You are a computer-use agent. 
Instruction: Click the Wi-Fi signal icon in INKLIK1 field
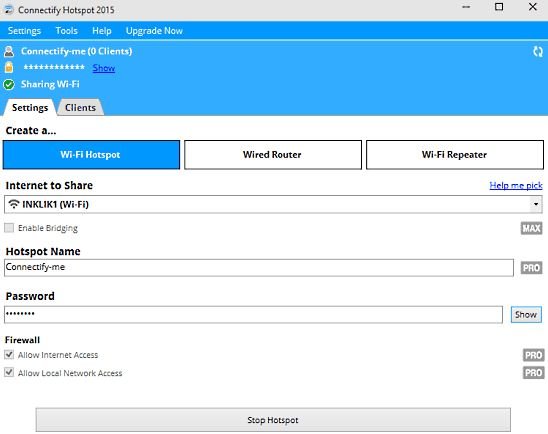(14, 204)
